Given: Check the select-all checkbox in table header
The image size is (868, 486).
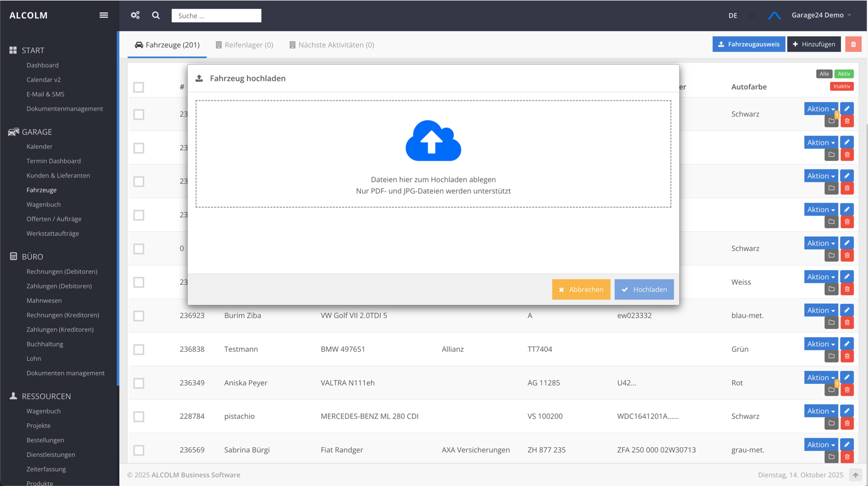Looking at the screenshot, I should (x=139, y=87).
